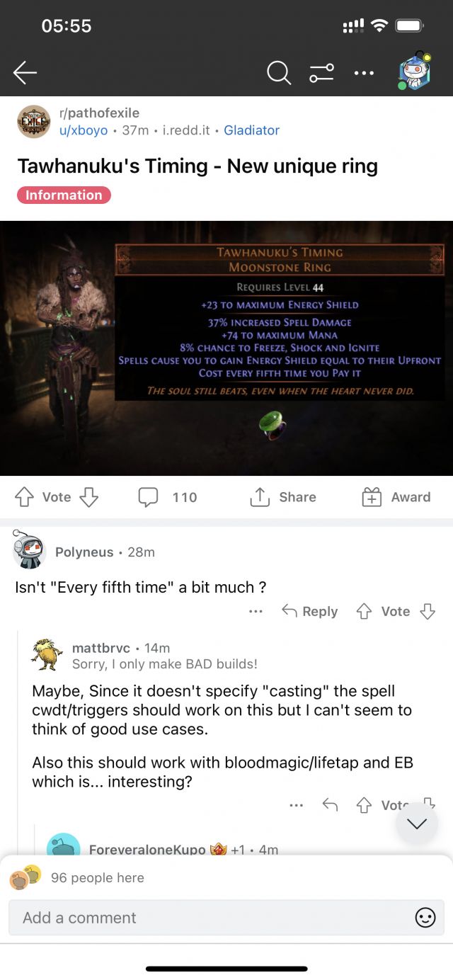The height and width of the screenshot is (980, 453).
Task: Open more options on Polyneus's comment
Action: pos(256,611)
